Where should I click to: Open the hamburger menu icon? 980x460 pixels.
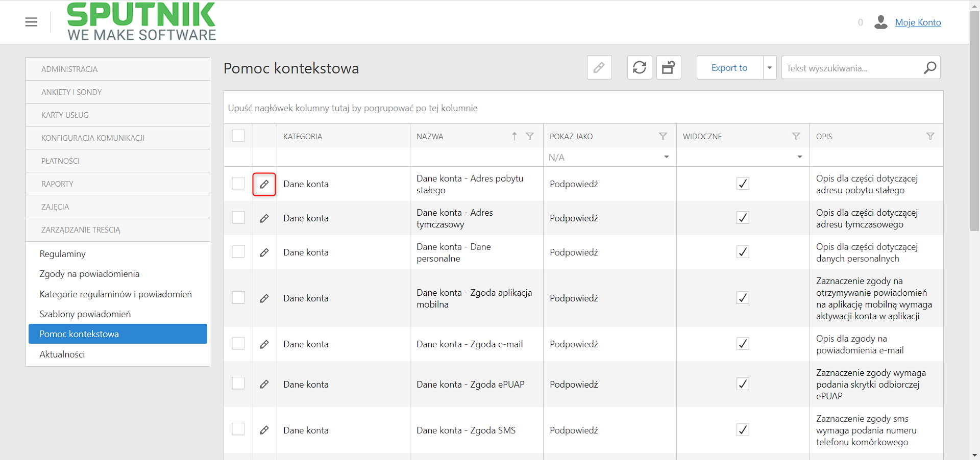(31, 22)
